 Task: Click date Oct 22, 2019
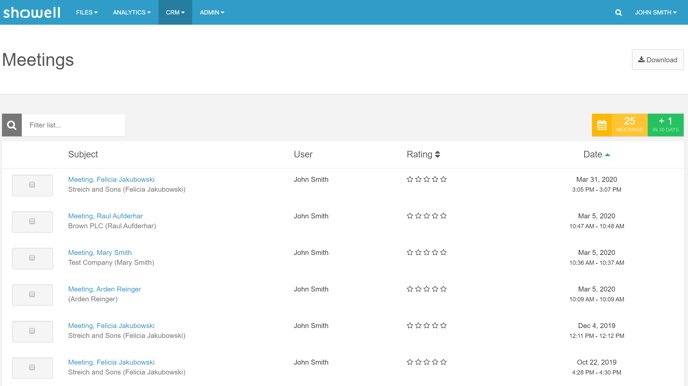(596, 362)
